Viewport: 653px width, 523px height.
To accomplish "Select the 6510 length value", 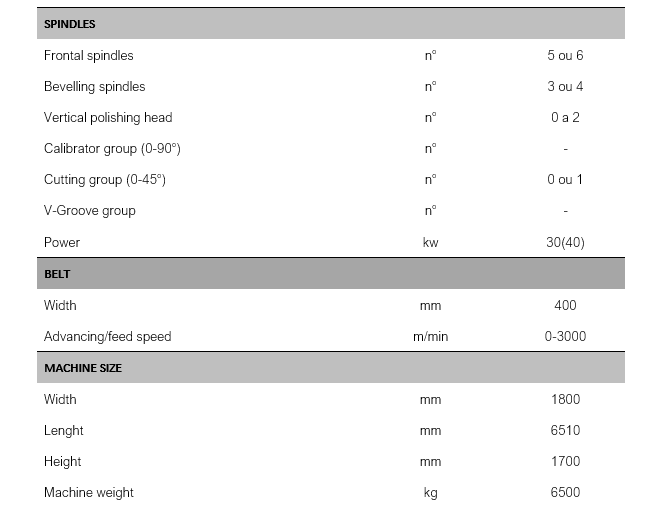I will click(x=565, y=430).
